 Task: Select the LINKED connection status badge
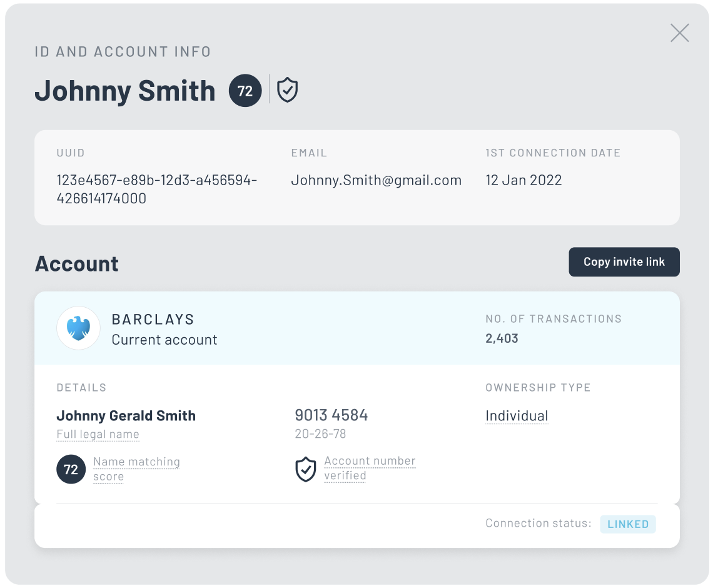pyautogui.click(x=627, y=524)
